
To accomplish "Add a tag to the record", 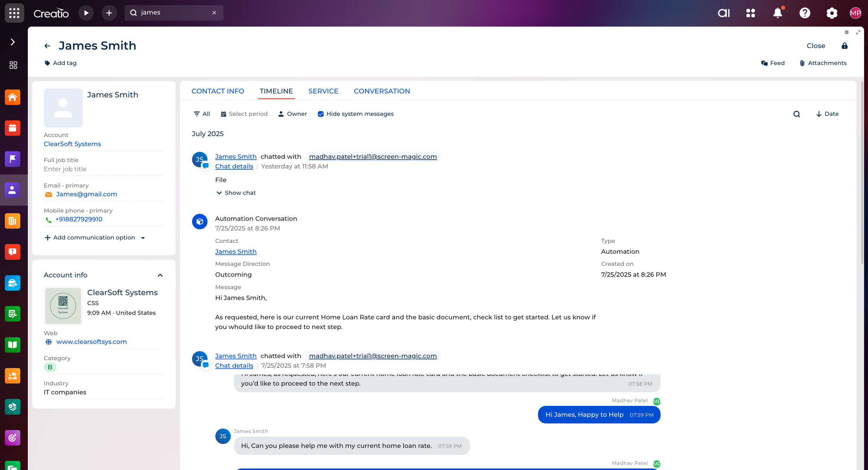I will (61, 63).
